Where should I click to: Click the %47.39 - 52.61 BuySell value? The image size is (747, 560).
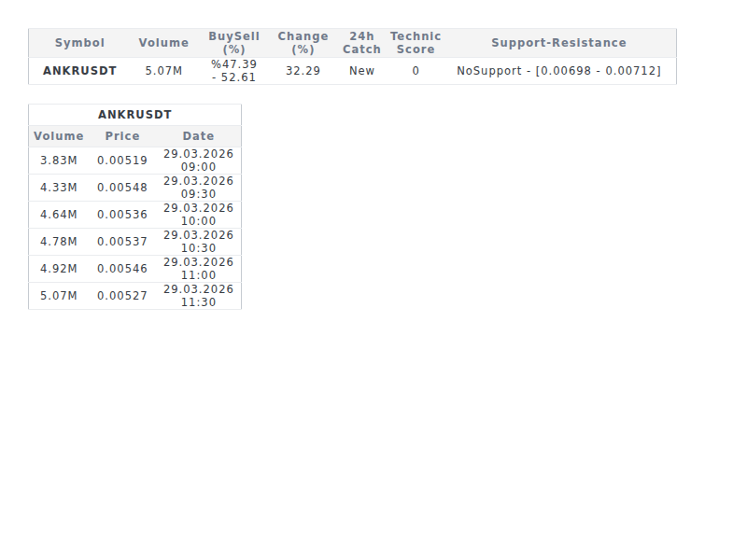pos(234,71)
